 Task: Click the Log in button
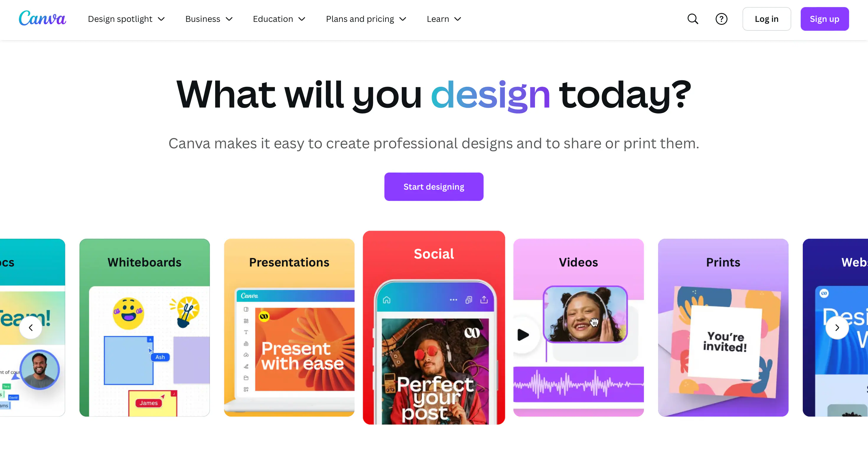[x=767, y=19]
